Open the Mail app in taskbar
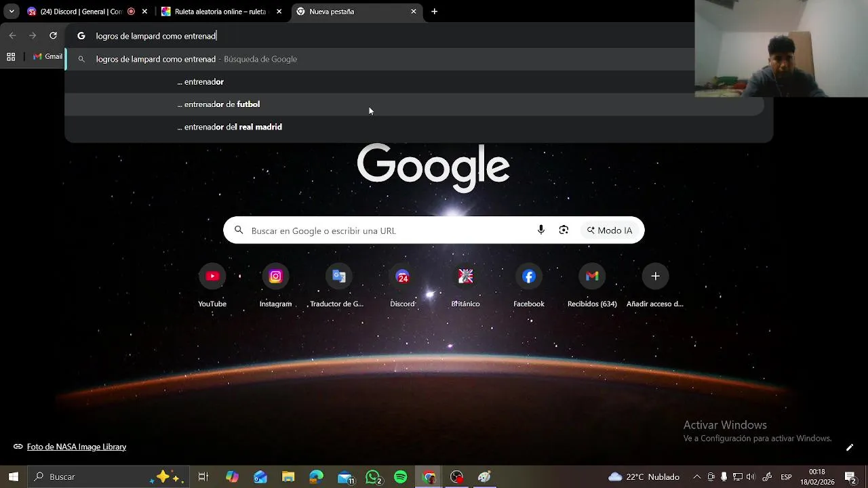Screen dimensions: 868x488 pyautogui.click(x=345, y=477)
